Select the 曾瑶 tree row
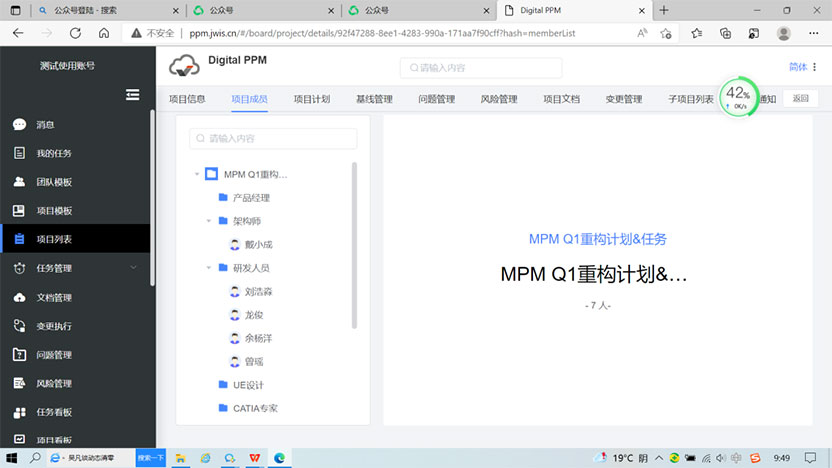This screenshot has width=832, height=468. pos(273,361)
